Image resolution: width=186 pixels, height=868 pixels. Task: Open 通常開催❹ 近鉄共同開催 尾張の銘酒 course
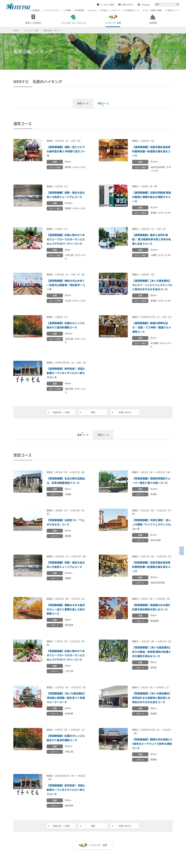tap(152, 197)
